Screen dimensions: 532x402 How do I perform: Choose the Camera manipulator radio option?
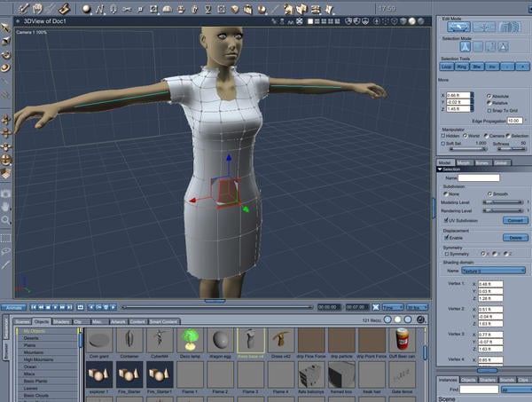point(486,136)
